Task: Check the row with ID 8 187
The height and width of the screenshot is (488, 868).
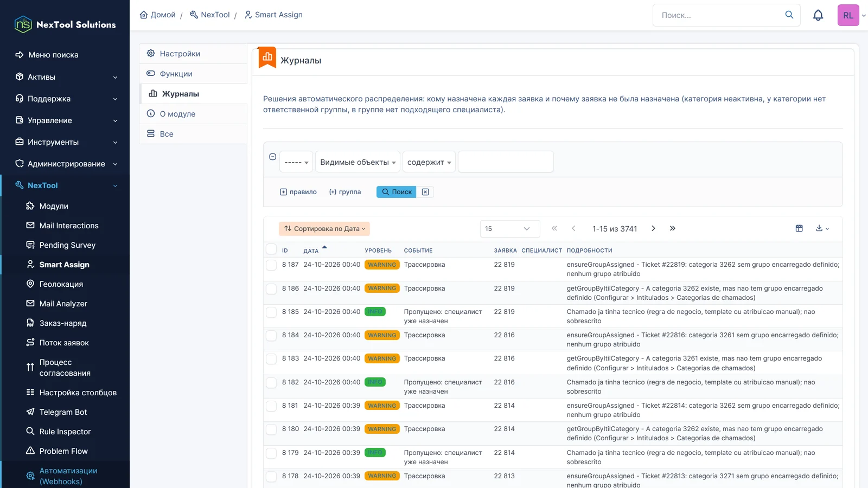Action: [271, 265]
